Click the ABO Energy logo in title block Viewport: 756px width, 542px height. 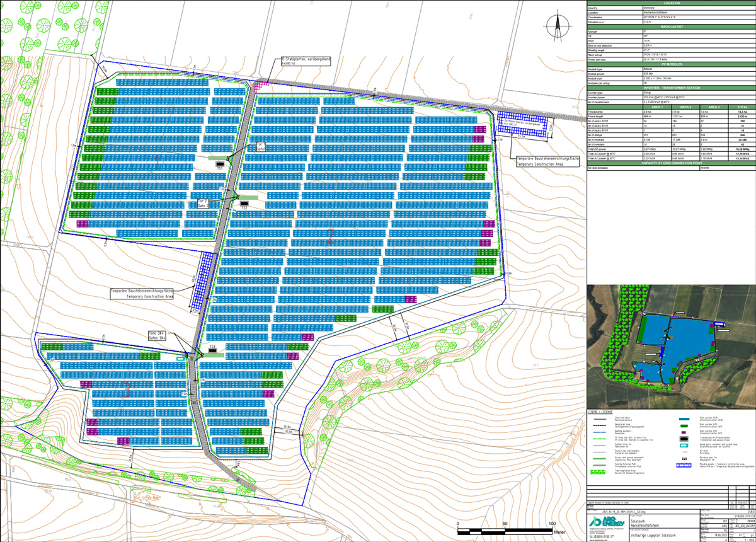607,521
